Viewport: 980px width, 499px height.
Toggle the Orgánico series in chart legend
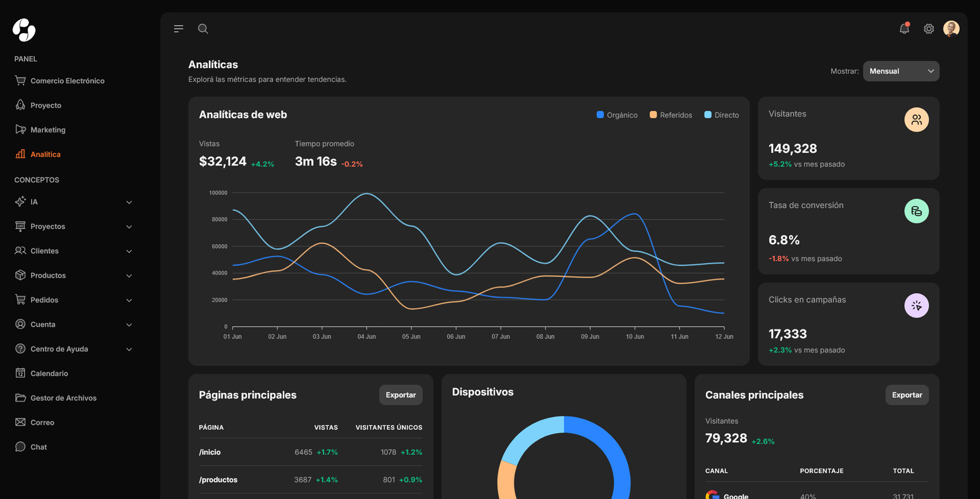pos(617,115)
